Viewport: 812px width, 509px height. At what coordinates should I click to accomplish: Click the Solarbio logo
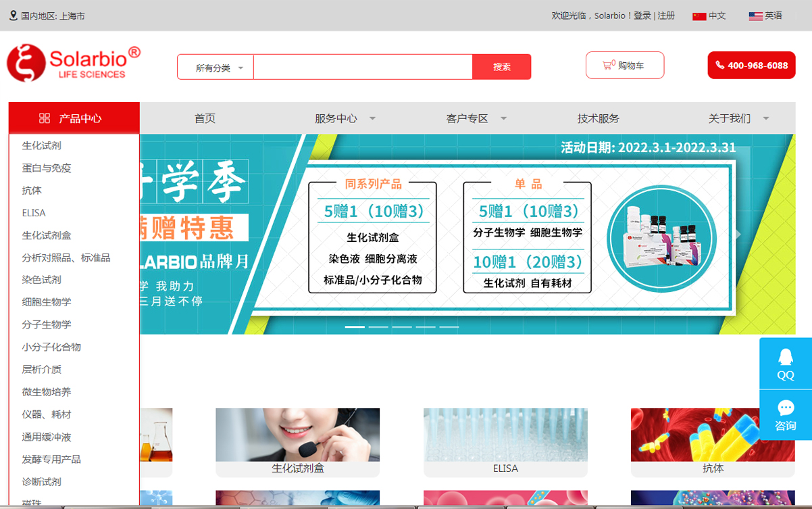74,63
